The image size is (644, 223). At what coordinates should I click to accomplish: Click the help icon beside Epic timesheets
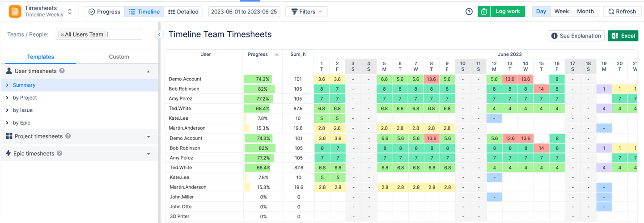click(x=59, y=153)
